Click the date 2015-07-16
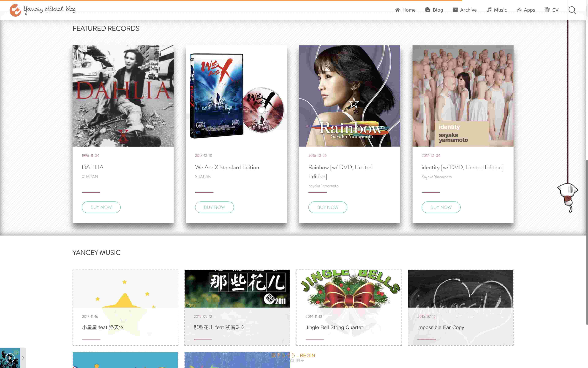Viewport: 588px width, 368px height. coord(426,316)
